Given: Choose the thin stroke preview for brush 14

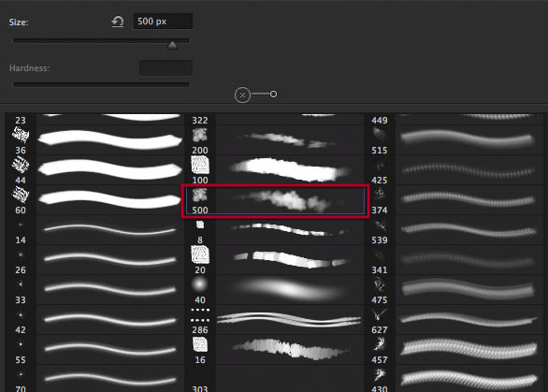Looking at the screenshot, I should pyautogui.click(x=110, y=230).
